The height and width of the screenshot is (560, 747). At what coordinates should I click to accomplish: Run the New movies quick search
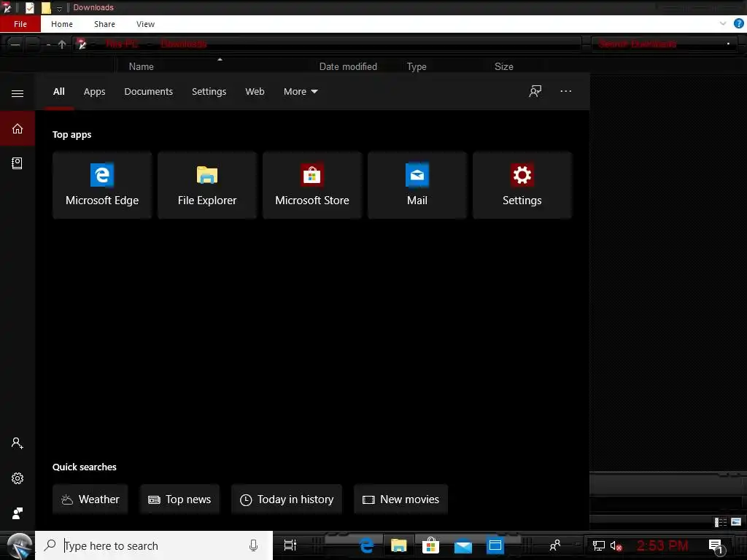pos(400,499)
